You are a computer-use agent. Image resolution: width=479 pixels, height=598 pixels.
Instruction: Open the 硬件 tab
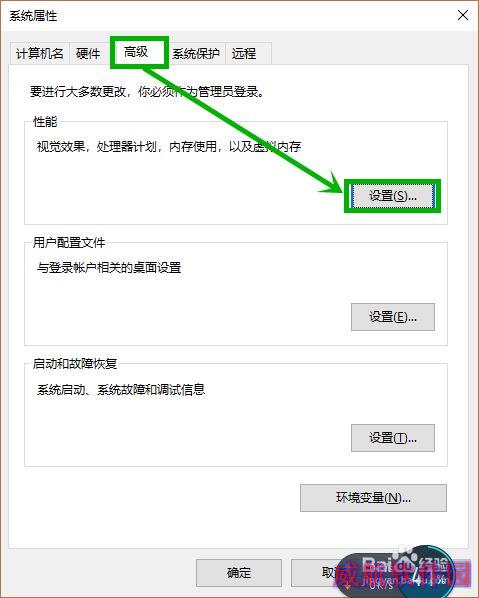[88, 53]
